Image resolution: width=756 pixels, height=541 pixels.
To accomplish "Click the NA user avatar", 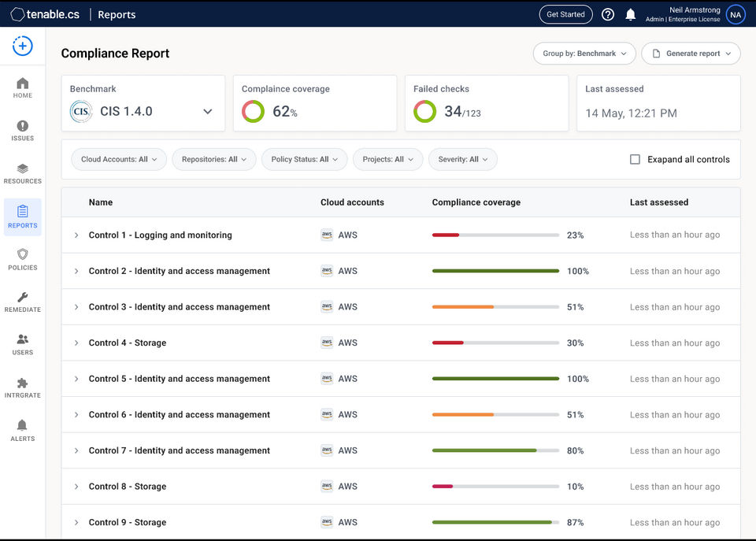I will pos(735,14).
